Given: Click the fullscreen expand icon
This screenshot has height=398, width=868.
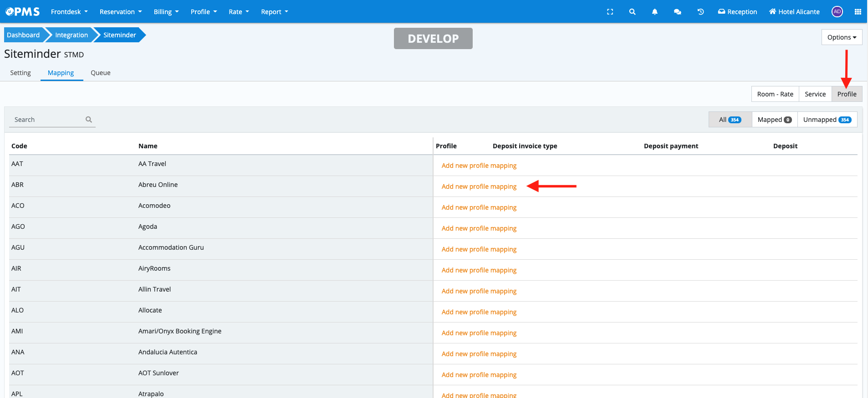Looking at the screenshot, I should [x=610, y=12].
